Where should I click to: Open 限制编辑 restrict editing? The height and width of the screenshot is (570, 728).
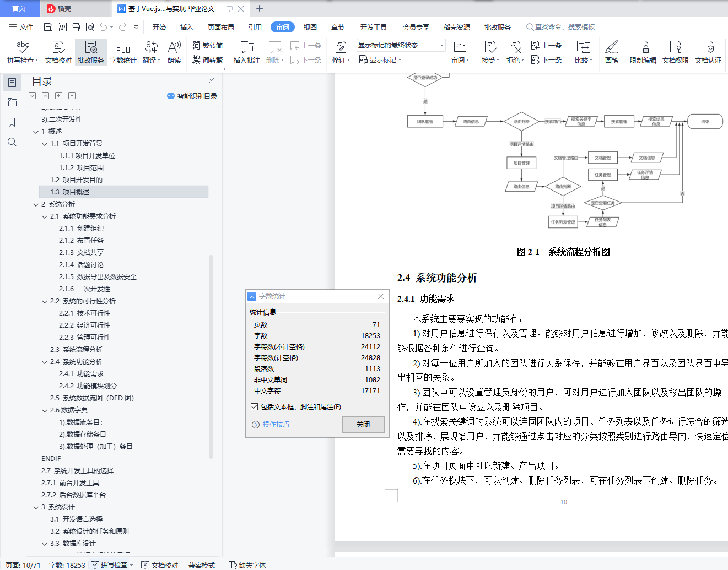[643, 52]
